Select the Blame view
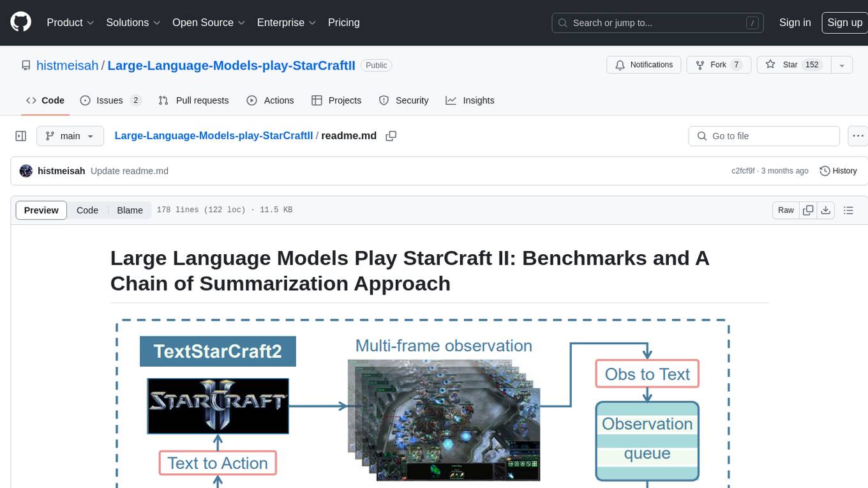This screenshot has width=868, height=488. [130, 210]
